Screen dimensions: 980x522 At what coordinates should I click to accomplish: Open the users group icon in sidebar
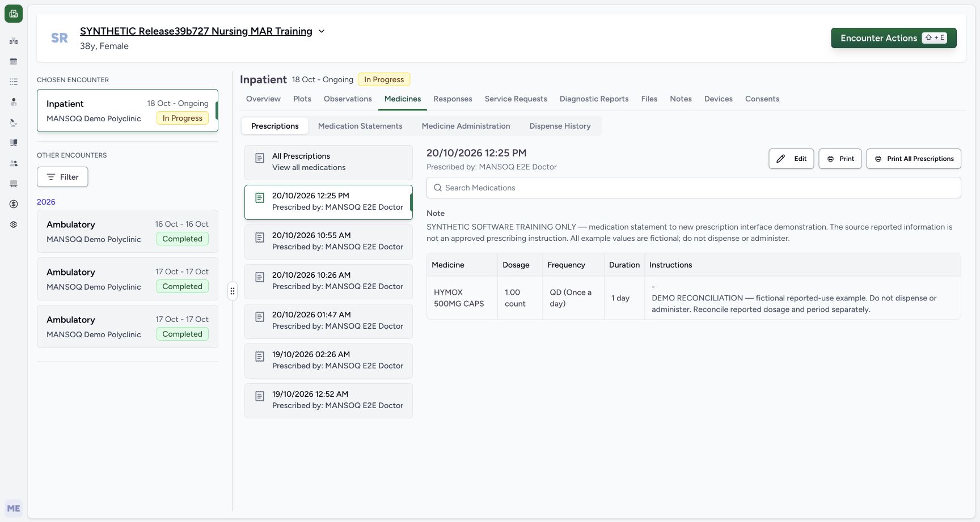click(x=14, y=163)
